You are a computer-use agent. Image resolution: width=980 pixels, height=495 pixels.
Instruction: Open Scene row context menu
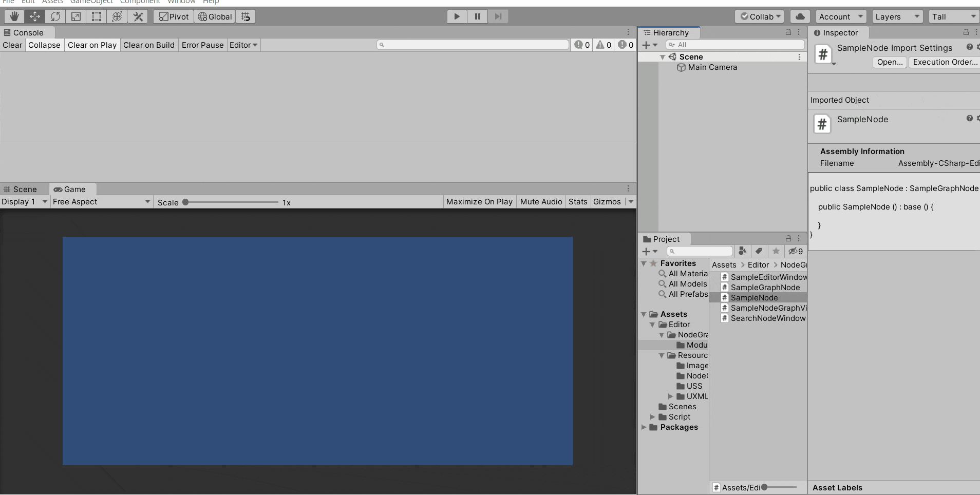(x=799, y=57)
